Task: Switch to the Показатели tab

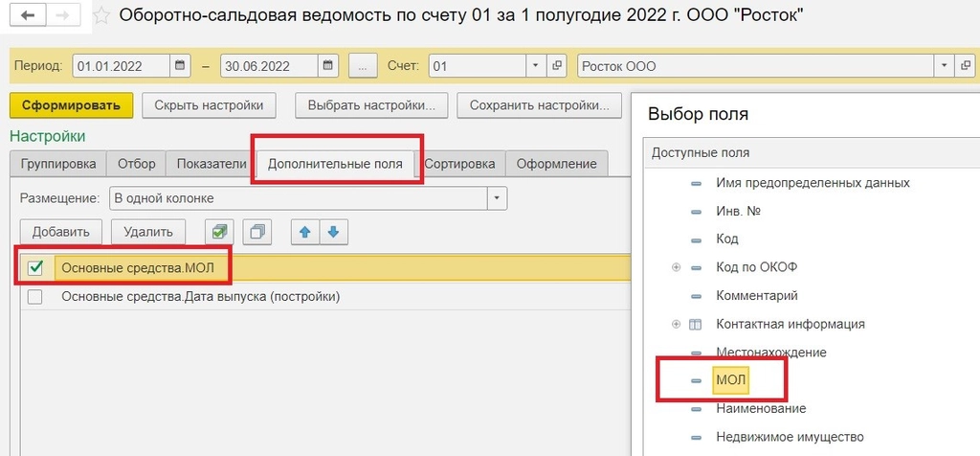Action: pyautogui.click(x=212, y=164)
